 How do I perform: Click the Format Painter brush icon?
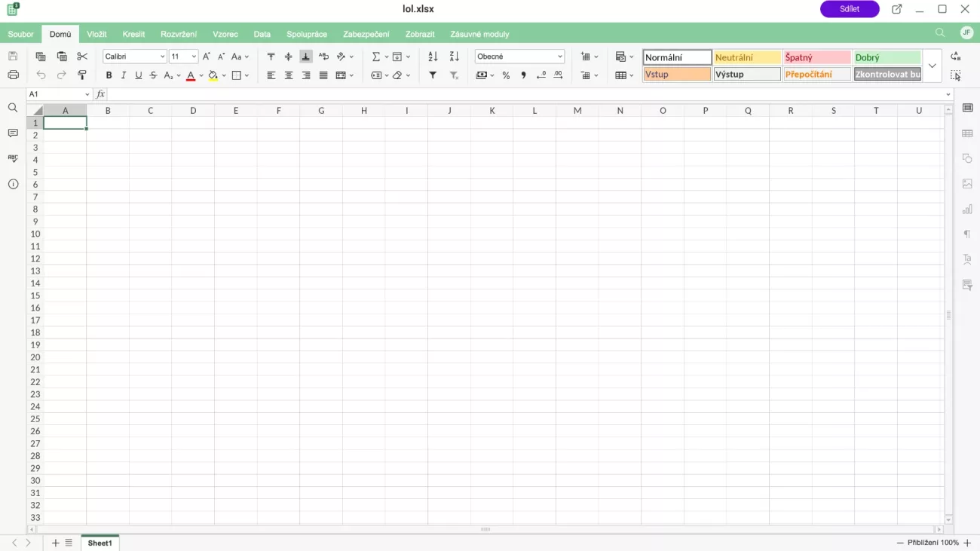point(82,75)
